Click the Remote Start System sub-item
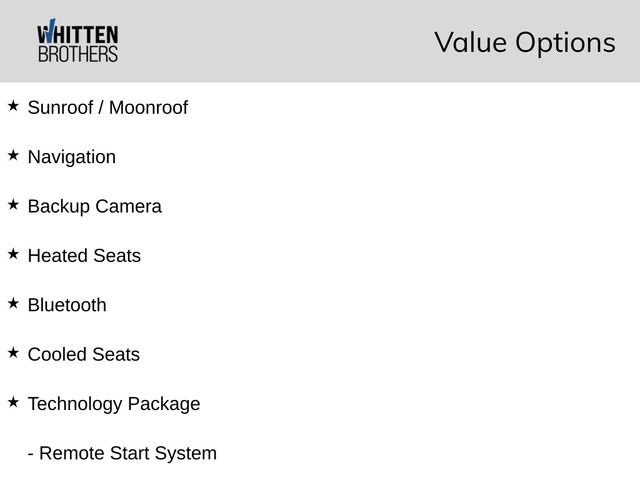The image size is (640, 480). (122, 454)
